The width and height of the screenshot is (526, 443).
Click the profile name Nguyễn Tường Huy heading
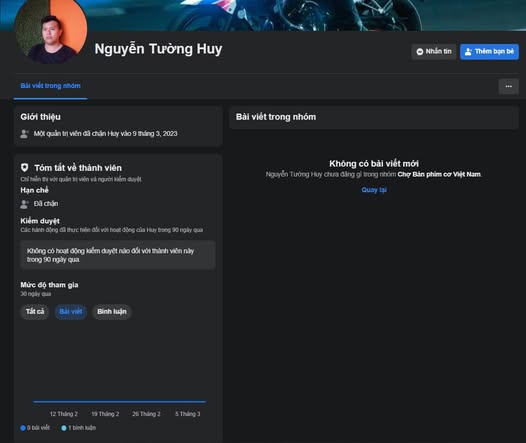158,49
